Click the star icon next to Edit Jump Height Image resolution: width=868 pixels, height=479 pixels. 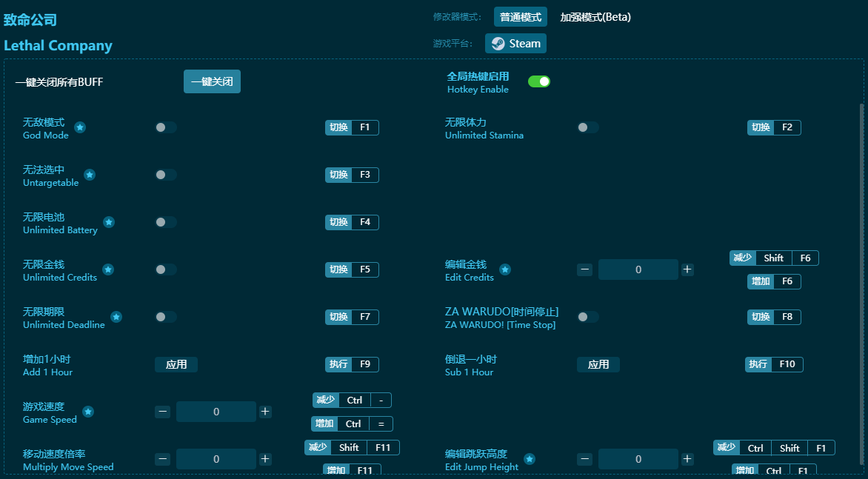click(x=530, y=459)
